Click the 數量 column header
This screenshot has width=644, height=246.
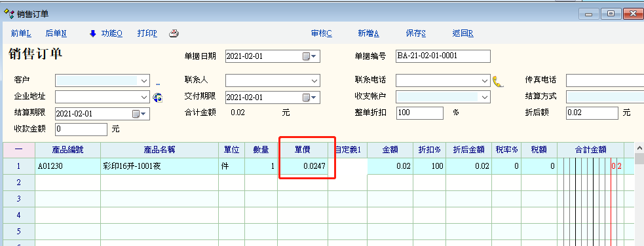(x=261, y=150)
